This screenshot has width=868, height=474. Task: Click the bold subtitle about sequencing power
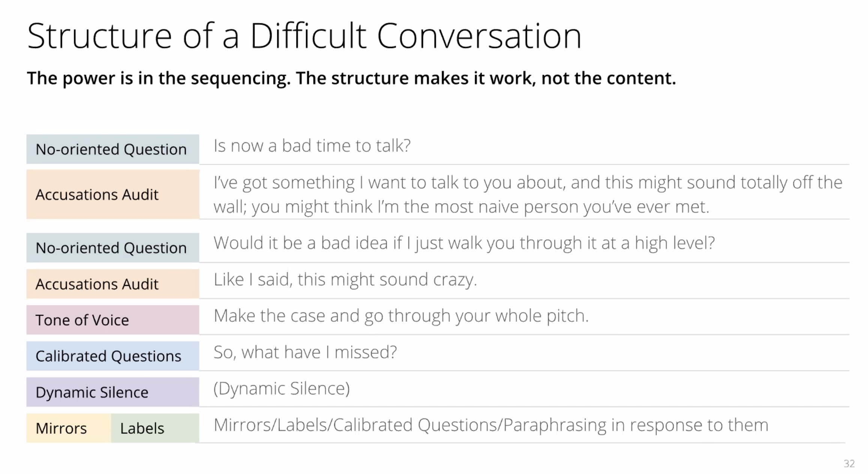[351, 78]
